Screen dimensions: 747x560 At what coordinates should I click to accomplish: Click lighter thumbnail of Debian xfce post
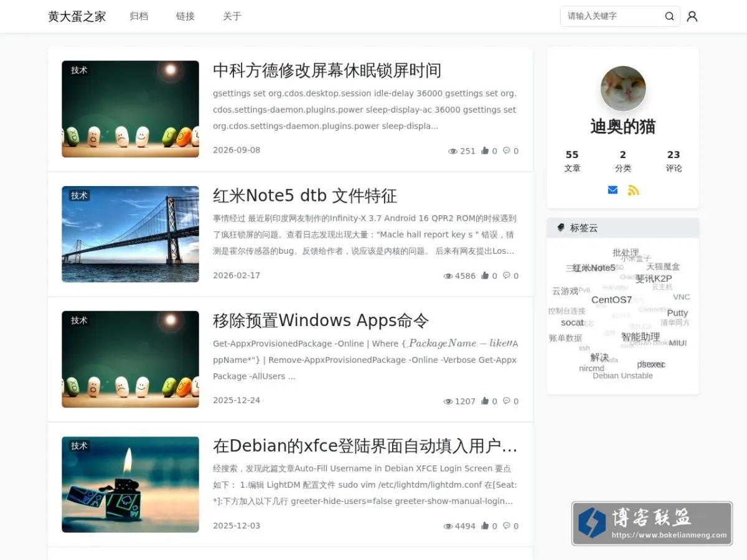pyautogui.click(x=130, y=484)
